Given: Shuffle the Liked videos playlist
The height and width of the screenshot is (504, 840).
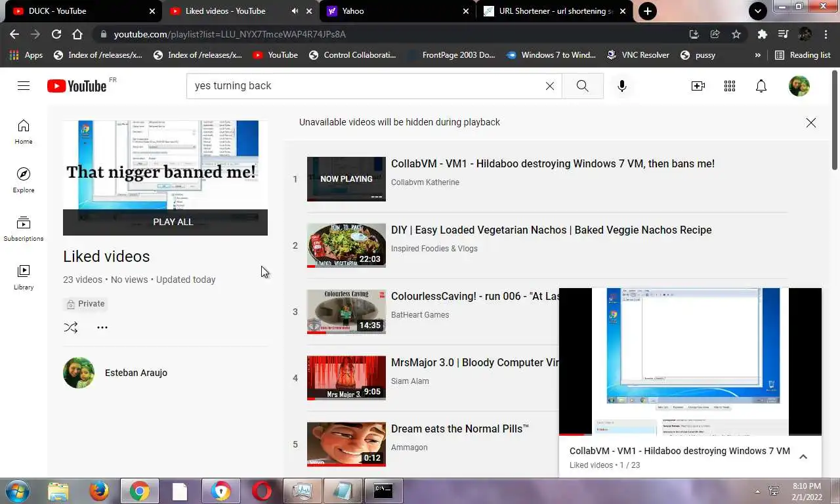Looking at the screenshot, I should click(x=71, y=327).
